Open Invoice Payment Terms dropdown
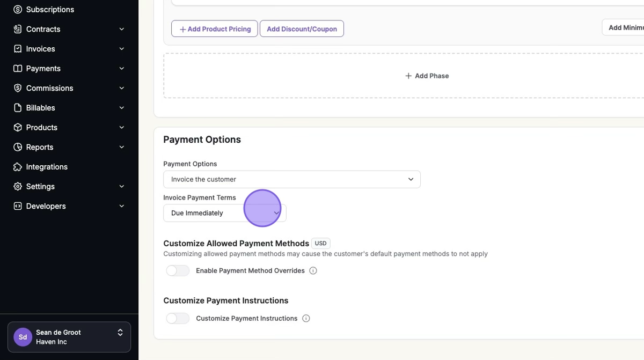The image size is (644, 360). click(x=224, y=213)
